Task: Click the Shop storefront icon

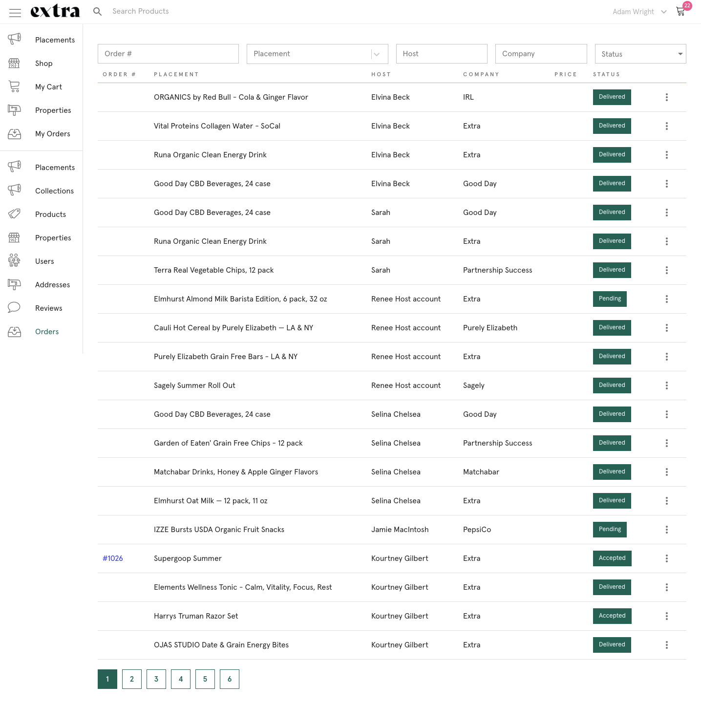Action: pos(15,63)
